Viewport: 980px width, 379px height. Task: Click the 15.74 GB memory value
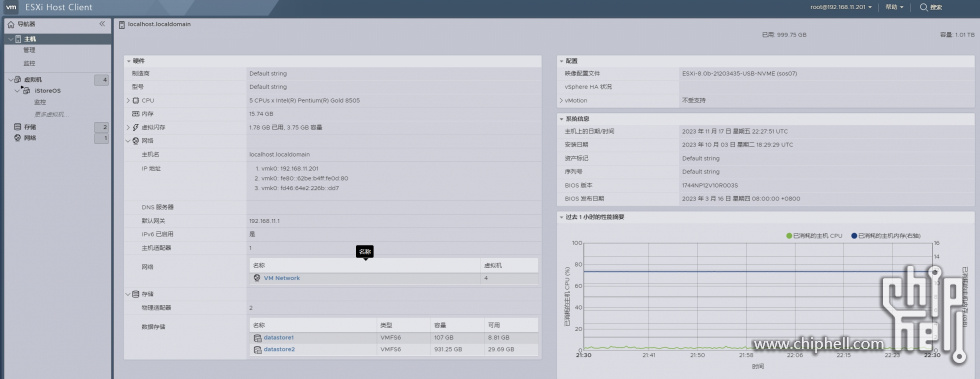(x=261, y=114)
